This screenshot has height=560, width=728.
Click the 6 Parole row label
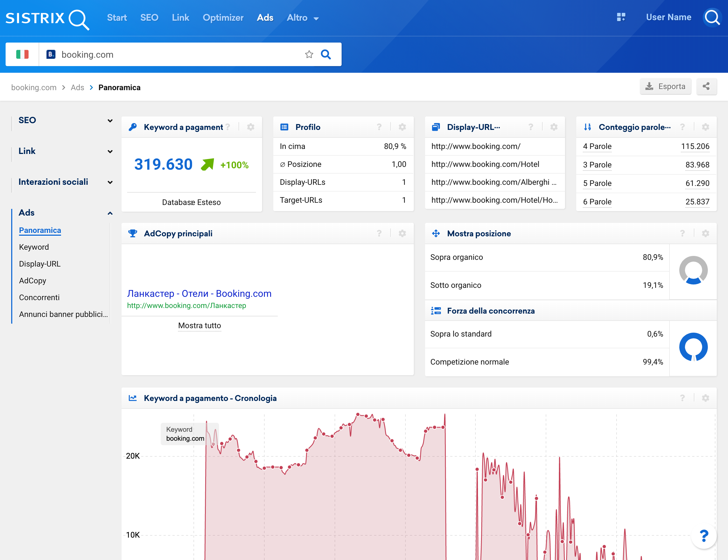click(597, 202)
